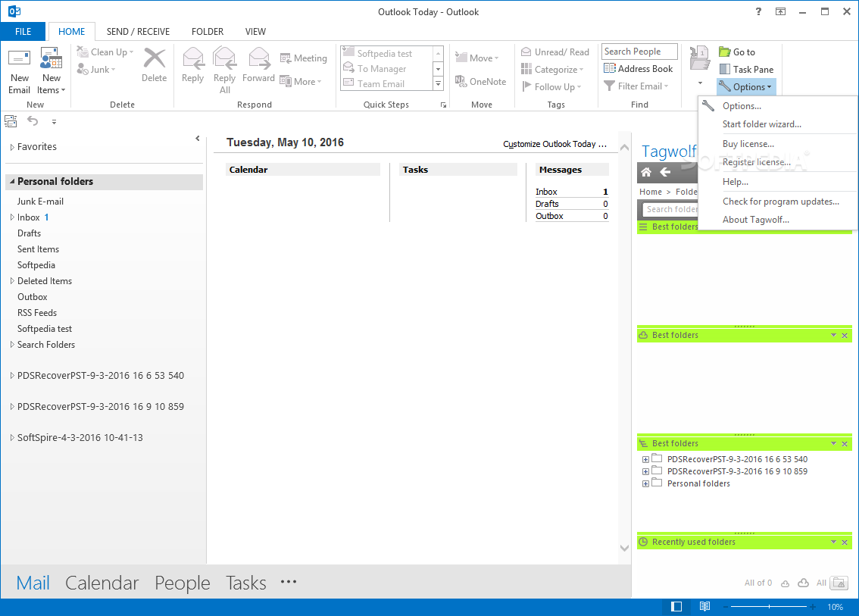Choose Options... in Tagwolf menu
Image resolution: width=859 pixels, height=616 pixels.
[778, 106]
